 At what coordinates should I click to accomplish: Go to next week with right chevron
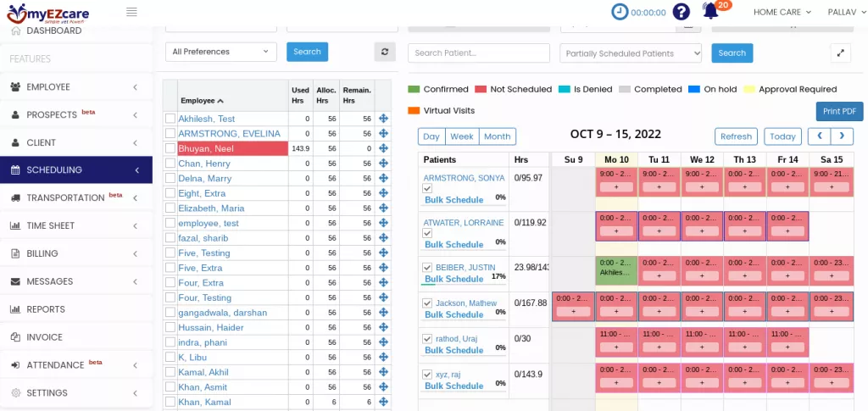coord(842,136)
